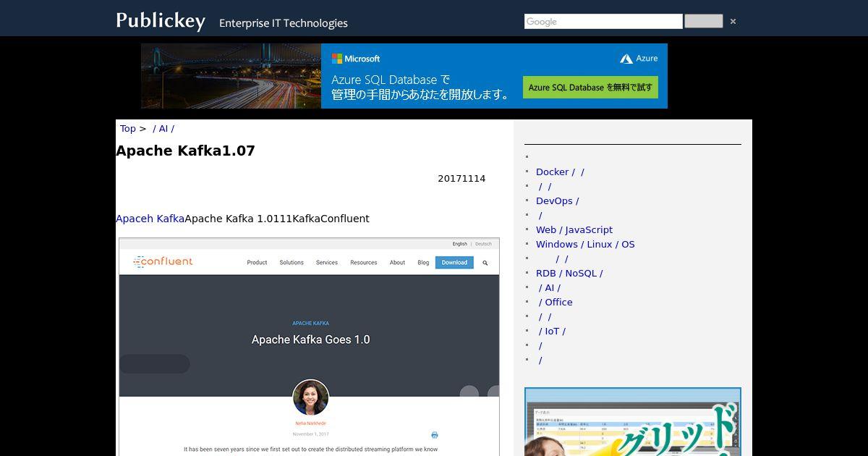
Task: Open Web / JavaScript category link
Action: (x=574, y=230)
